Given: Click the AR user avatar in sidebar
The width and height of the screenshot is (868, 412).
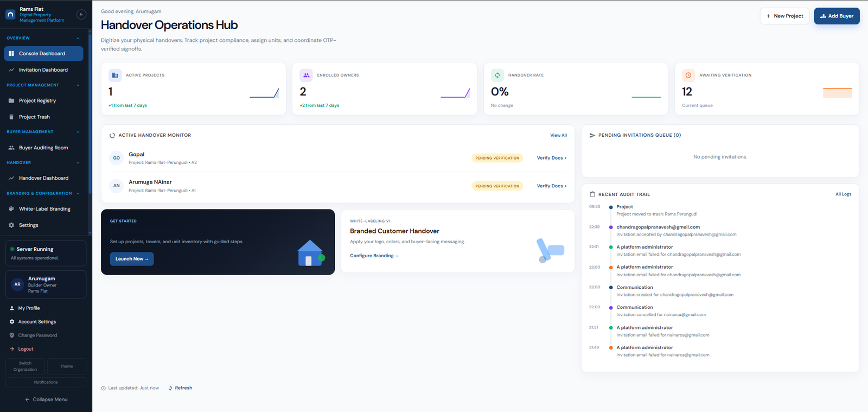Looking at the screenshot, I should pyautogui.click(x=17, y=284).
